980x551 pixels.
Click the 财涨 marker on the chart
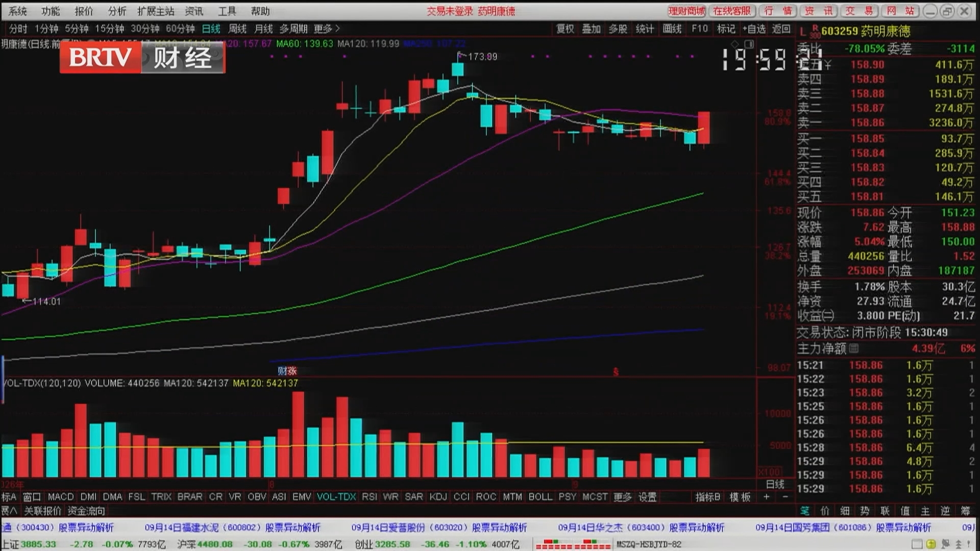287,371
